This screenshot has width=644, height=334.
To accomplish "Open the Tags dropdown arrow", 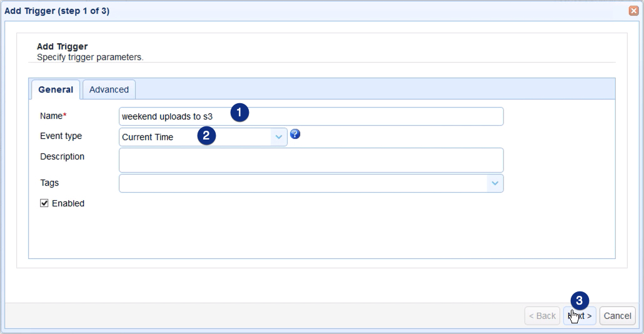I will (495, 183).
